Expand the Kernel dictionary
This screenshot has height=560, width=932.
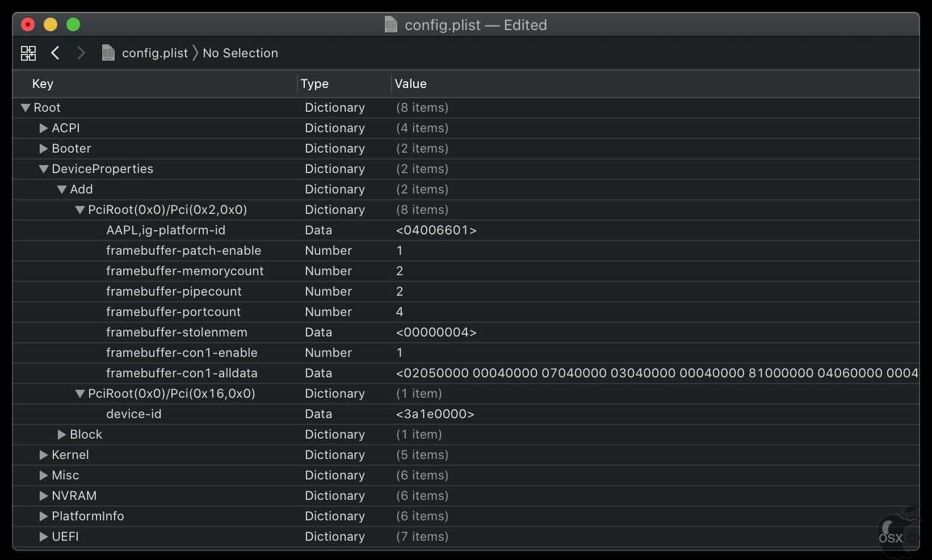[43, 455]
